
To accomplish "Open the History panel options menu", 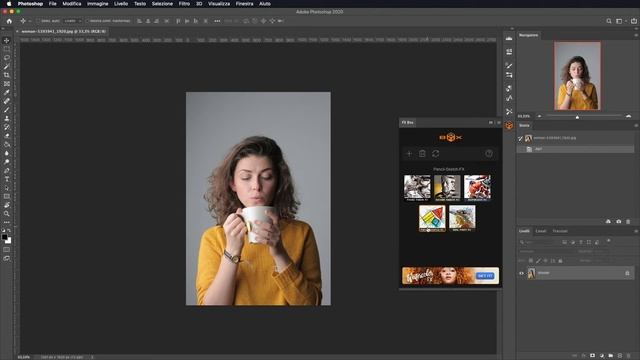I will click(x=636, y=125).
